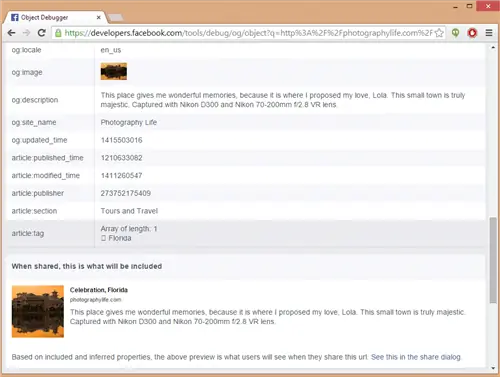Click the value 1210633082
Image resolution: width=500 pixels, height=377 pixels.
[x=121, y=158]
